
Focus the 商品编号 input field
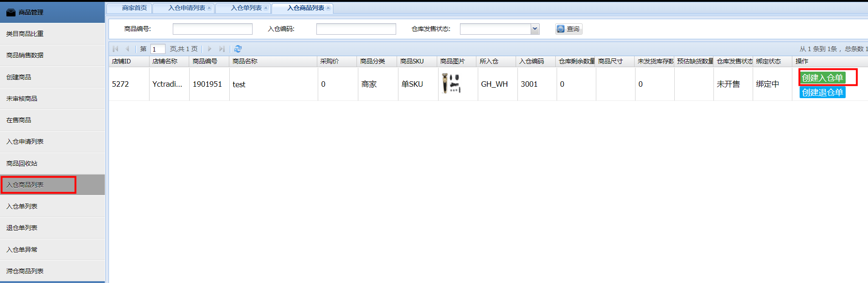[212, 29]
